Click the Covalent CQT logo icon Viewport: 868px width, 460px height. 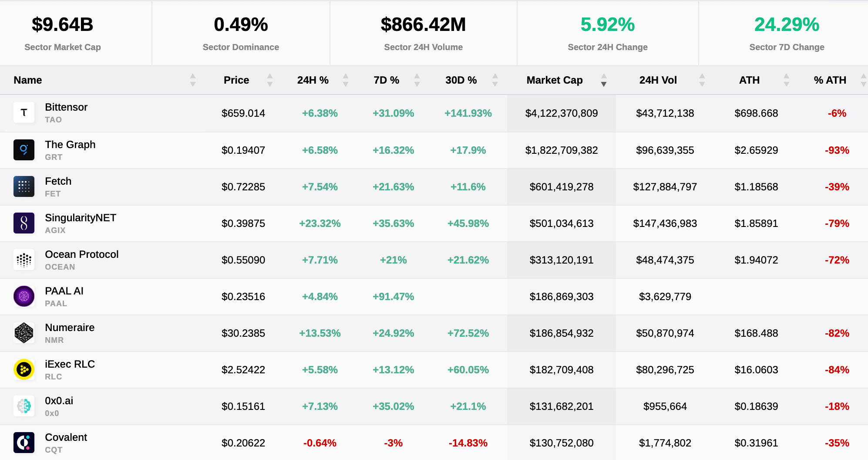(24, 443)
